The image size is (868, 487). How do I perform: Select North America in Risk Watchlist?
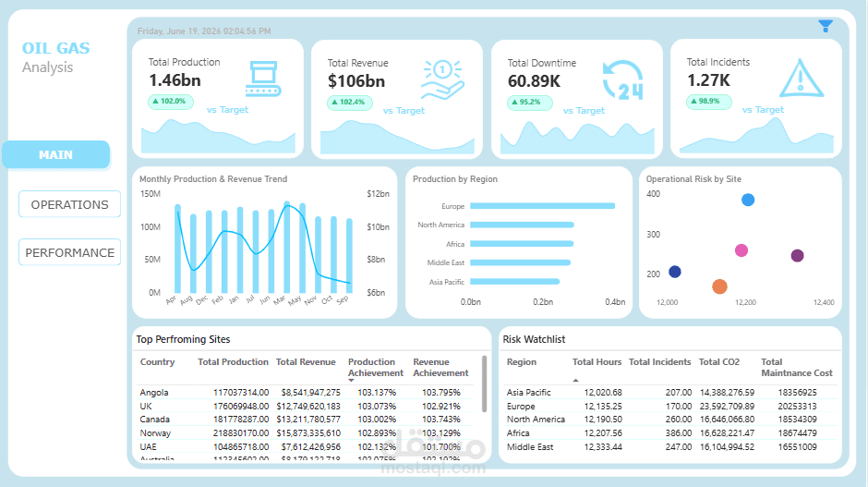coord(669,420)
